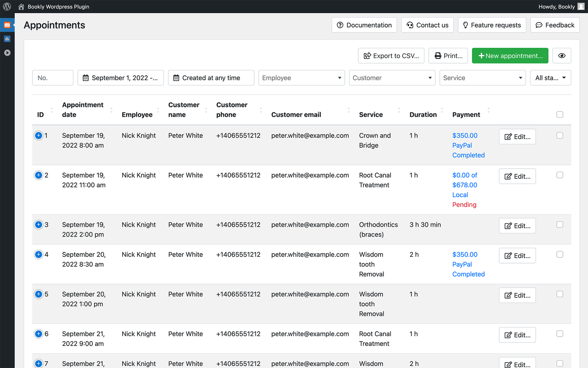Select the checkbox in the table header row
Image resolution: width=588 pixels, height=368 pixels.
click(560, 114)
